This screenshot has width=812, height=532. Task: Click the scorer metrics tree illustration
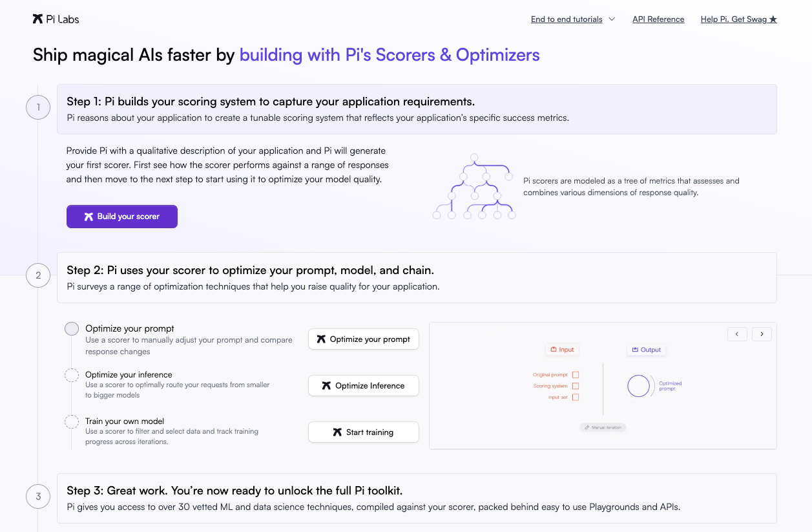(474, 187)
